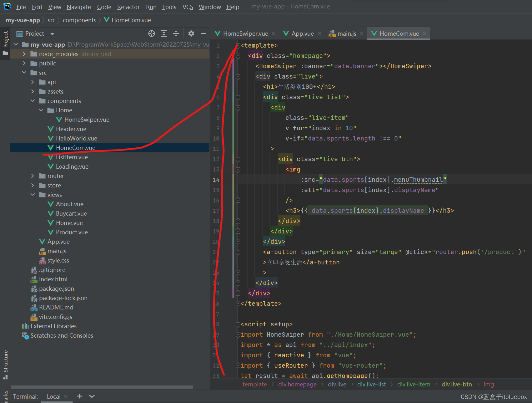Screen dimensions: 532x403
Task: Open the terminal options dropdown arrow
Action: [92, 396]
